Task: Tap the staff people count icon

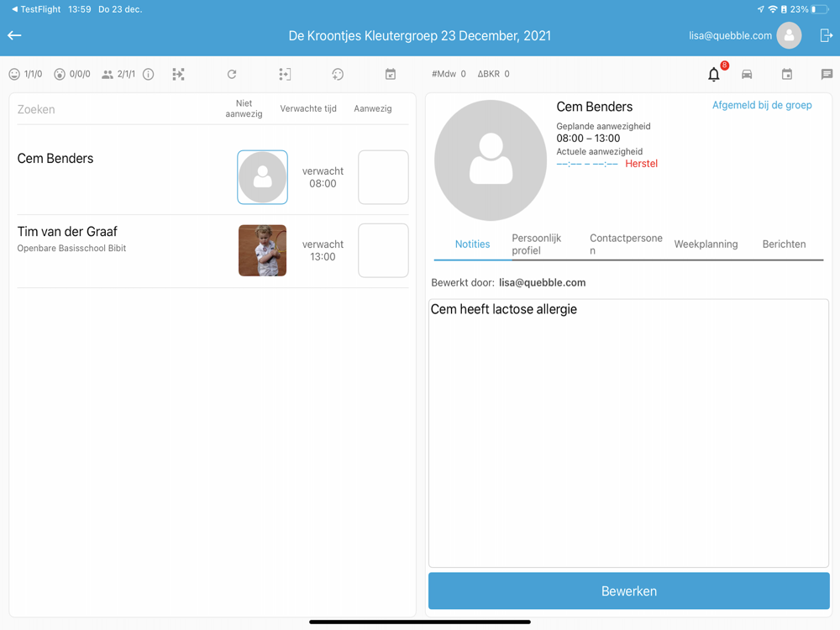Action: 108,75
